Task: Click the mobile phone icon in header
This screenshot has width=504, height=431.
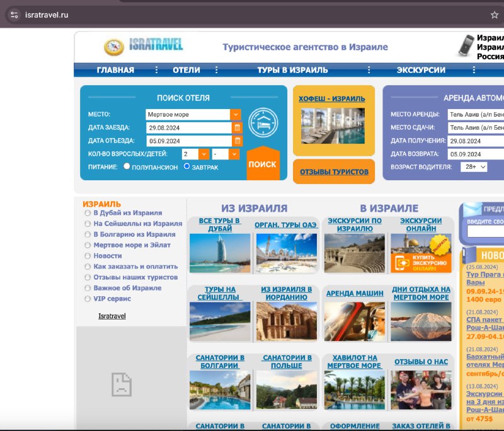Action: click(x=466, y=45)
